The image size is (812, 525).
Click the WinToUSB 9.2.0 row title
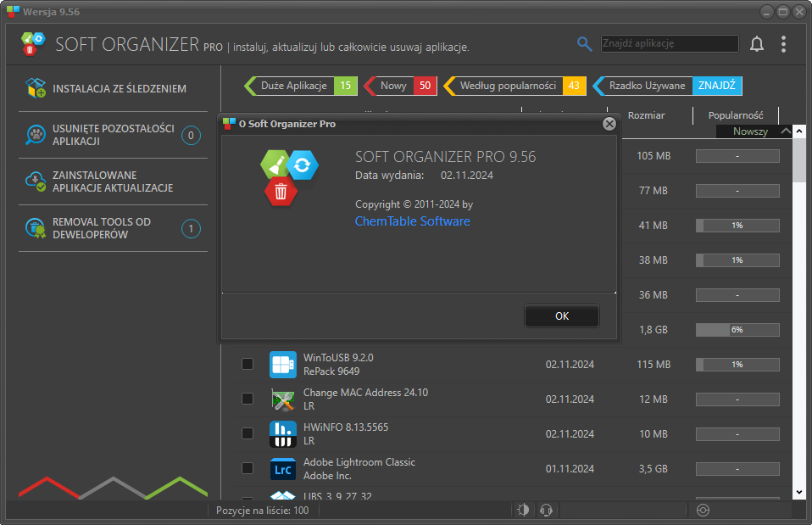338,358
